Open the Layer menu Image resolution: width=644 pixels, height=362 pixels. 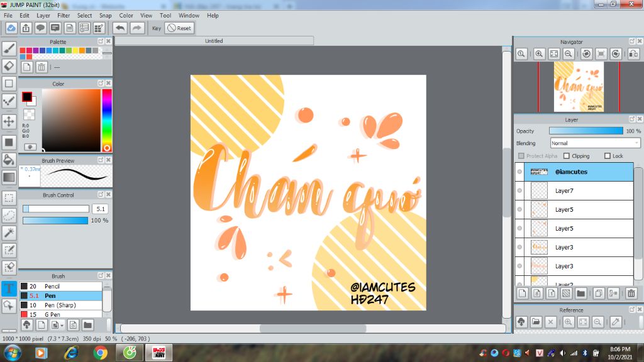point(43,15)
